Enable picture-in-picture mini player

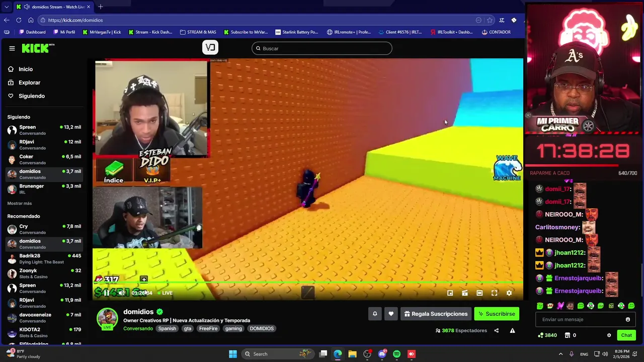coord(450,293)
